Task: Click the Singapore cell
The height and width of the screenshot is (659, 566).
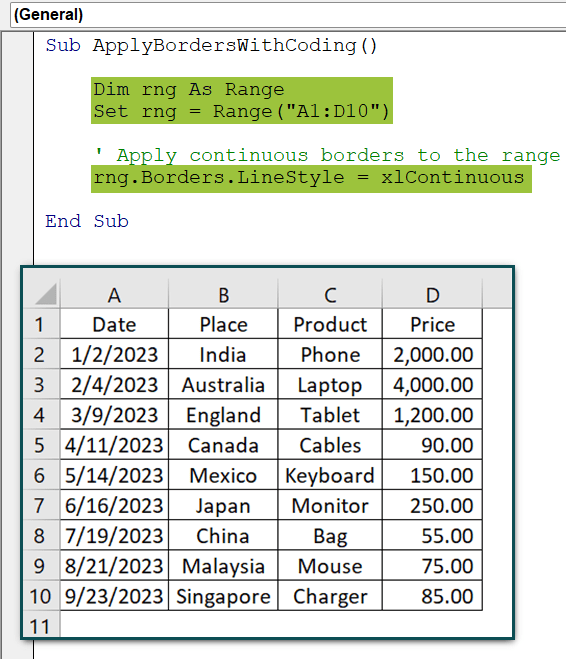Action: [223, 596]
